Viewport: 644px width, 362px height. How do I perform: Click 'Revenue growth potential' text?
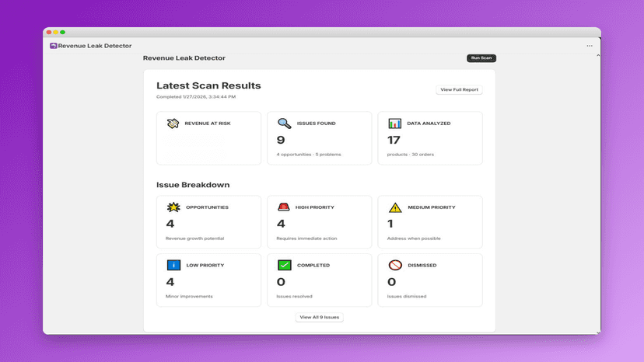click(x=194, y=238)
